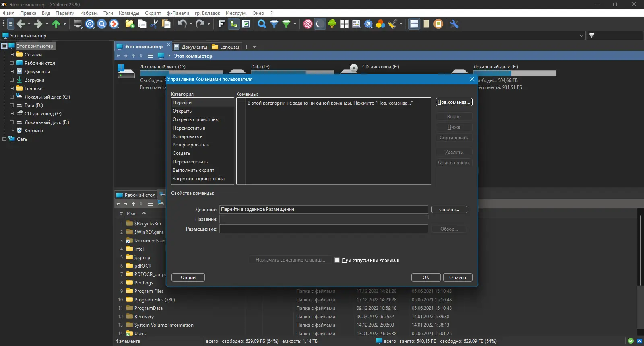
Task: Confirm dialog with OK button
Action: pos(426,278)
